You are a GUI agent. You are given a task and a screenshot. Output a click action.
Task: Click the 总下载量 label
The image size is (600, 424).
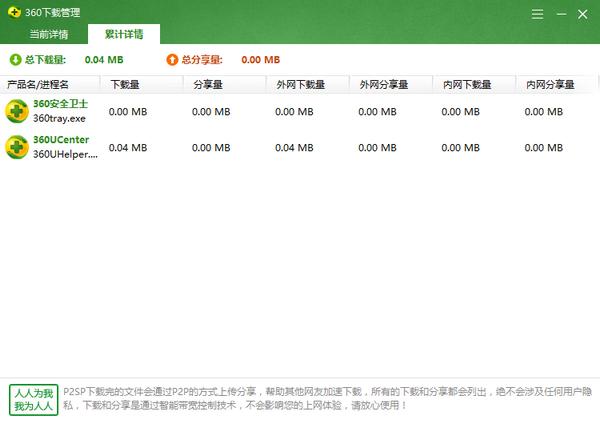pos(45,60)
